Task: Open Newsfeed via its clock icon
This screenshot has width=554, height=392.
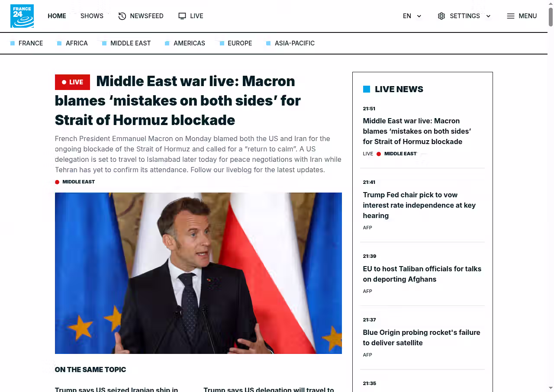Action: click(122, 16)
